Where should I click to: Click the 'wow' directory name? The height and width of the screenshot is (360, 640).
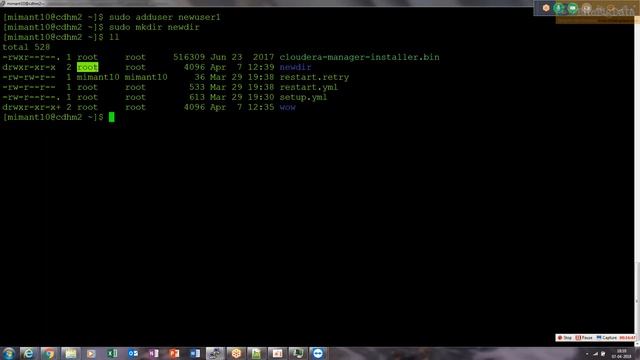pyautogui.click(x=287, y=107)
